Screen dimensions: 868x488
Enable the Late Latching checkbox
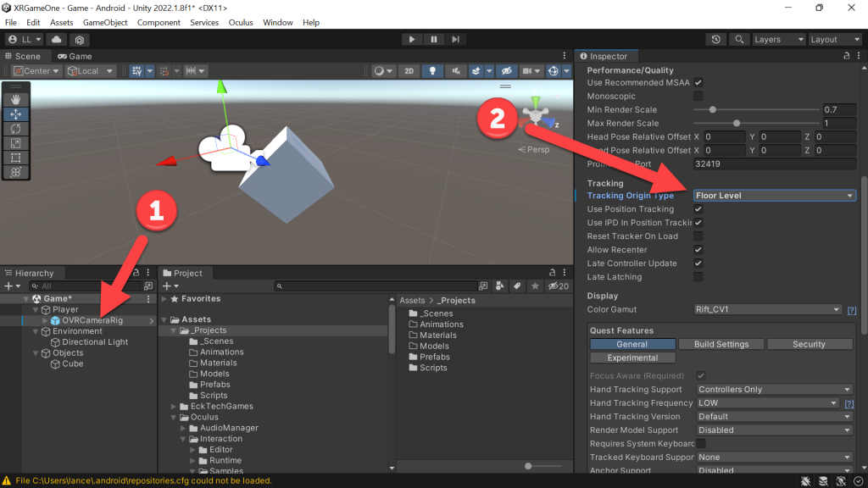point(698,277)
